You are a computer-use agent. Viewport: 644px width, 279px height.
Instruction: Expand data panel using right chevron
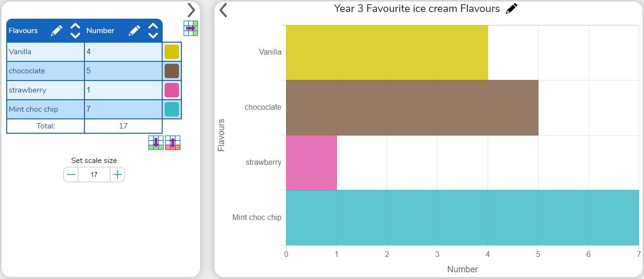click(x=191, y=10)
